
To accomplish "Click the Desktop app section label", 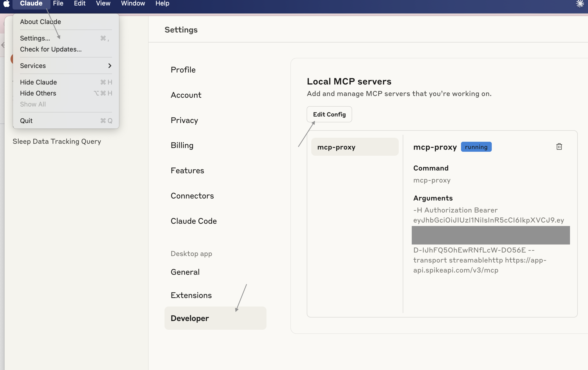I will pos(191,253).
